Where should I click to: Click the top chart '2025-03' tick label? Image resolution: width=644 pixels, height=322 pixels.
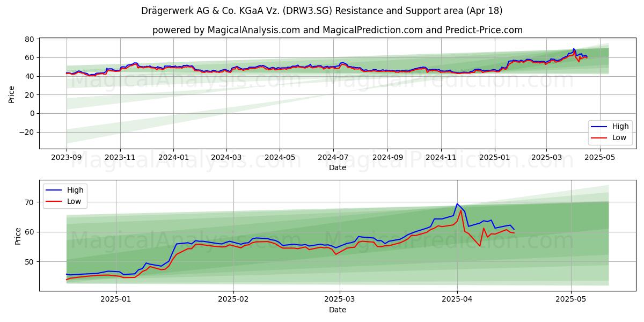point(545,158)
